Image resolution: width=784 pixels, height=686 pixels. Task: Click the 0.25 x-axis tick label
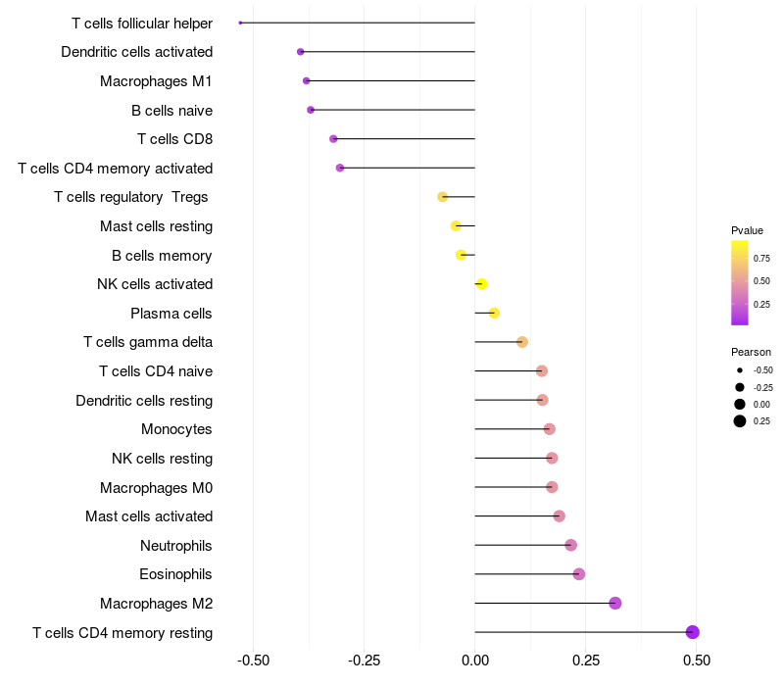[x=585, y=661]
